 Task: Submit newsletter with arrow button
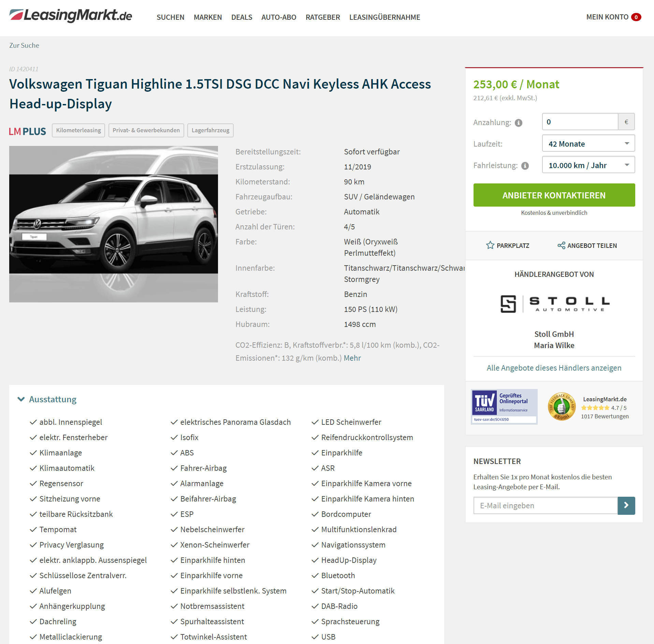click(626, 505)
